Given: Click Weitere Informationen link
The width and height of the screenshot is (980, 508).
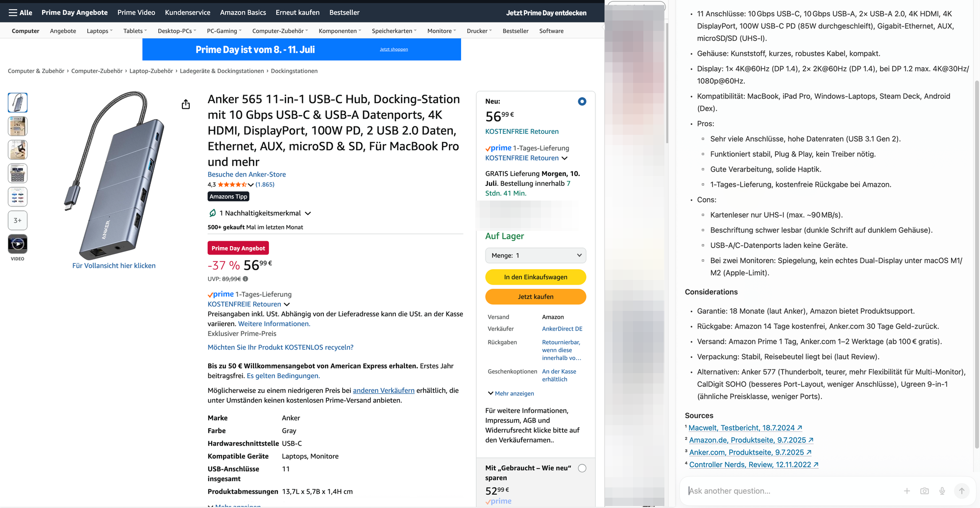Looking at the screenshot, I should (274, 324).
